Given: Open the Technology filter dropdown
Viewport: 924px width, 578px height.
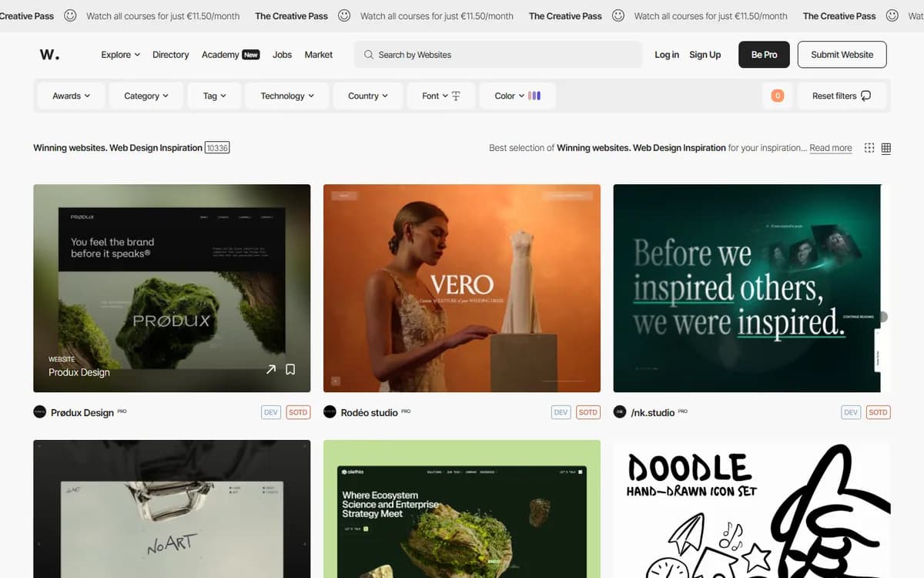Looking at the screenshot, I should click(x=287, y=96).
